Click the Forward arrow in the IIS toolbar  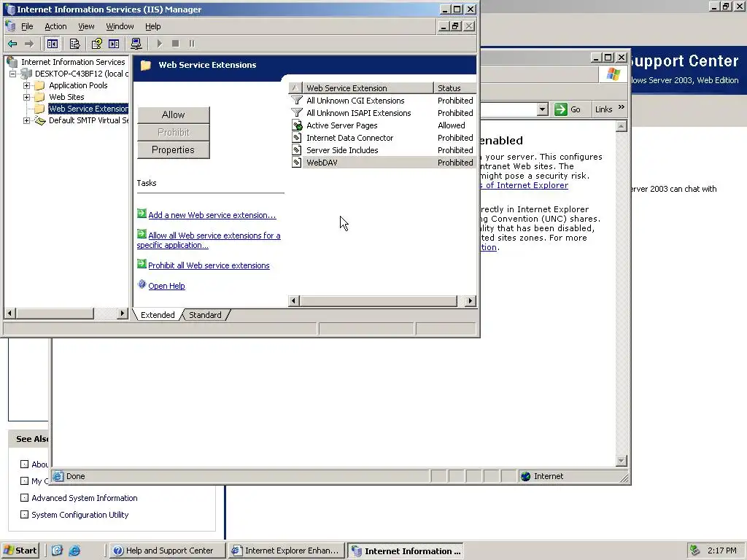click(x=29, y=44)
